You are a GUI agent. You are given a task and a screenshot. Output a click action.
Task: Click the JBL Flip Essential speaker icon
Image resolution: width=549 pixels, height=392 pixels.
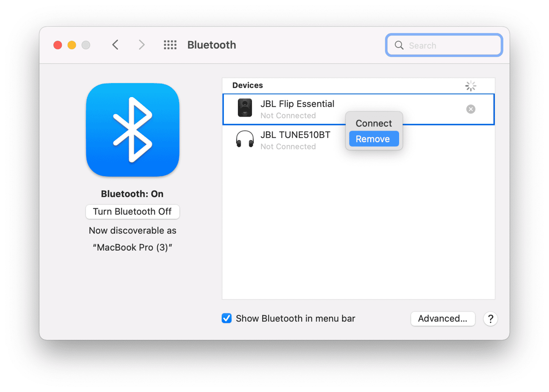pos(245,108)
